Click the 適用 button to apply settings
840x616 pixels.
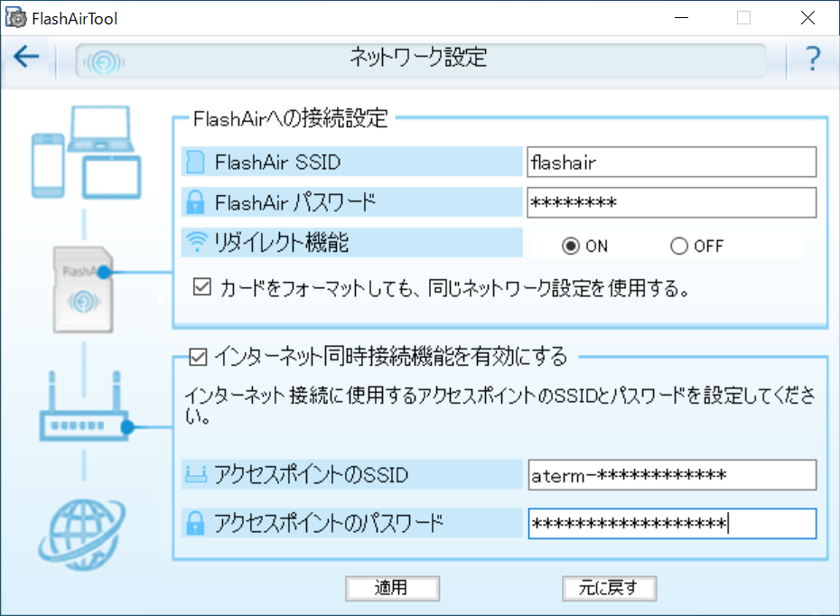[392, 588]
